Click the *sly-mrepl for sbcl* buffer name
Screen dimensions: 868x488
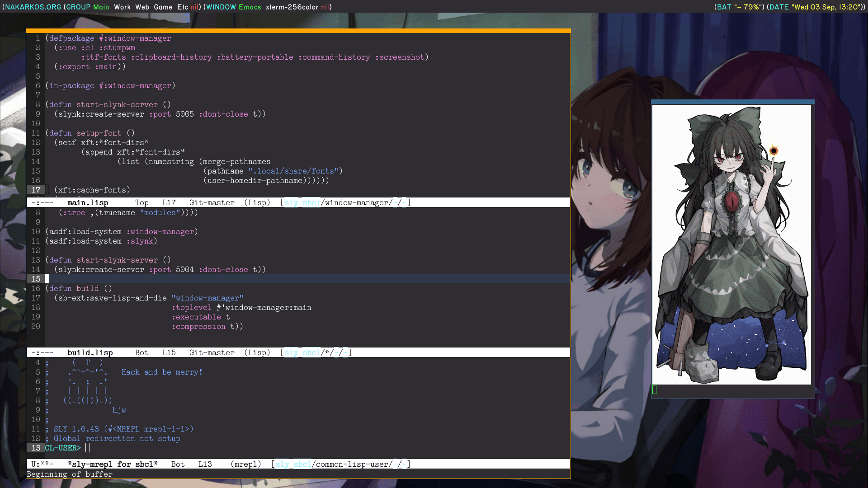point(113,465)
